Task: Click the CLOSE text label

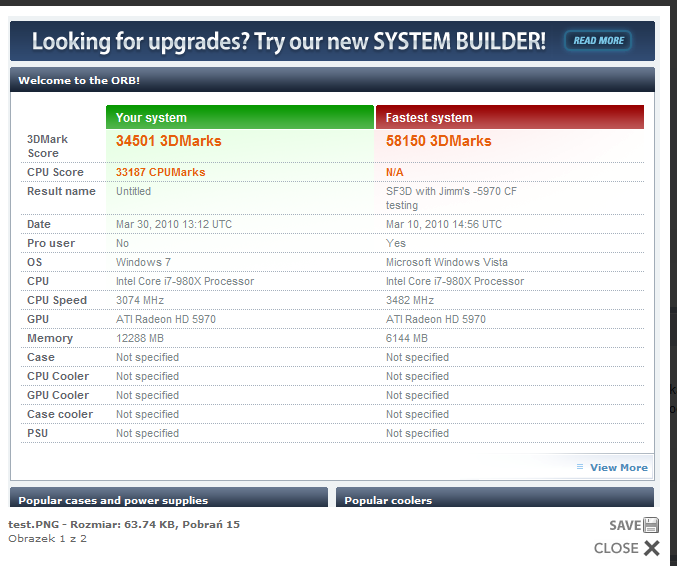Action: pyautogui.click(x=616, y=548)
